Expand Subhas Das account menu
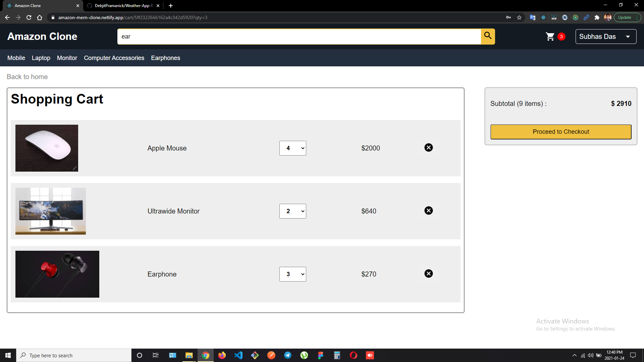Screen dimensions: 644x362 pos(605,37)
